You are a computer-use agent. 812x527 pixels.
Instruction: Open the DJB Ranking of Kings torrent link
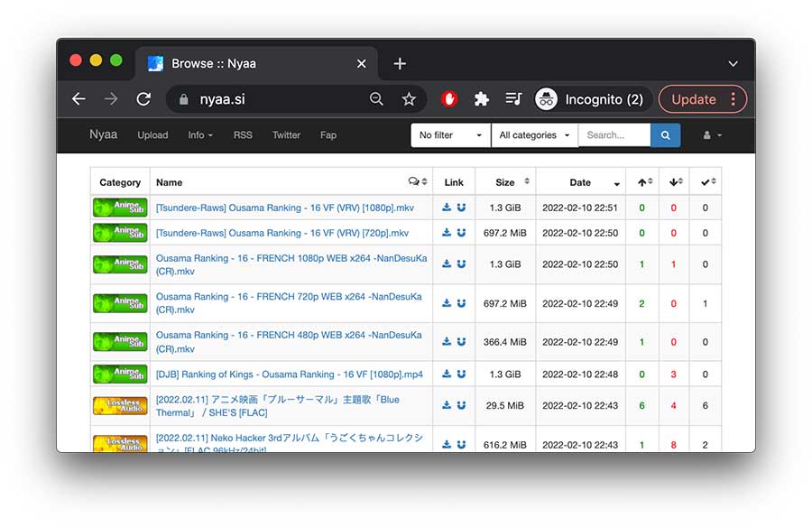click(x=289, y=374)
